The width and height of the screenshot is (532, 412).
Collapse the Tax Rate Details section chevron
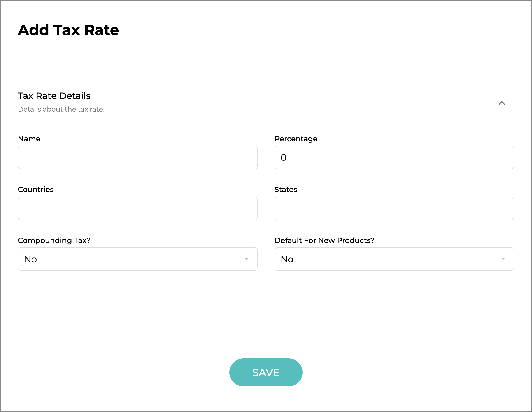[x=501, y=103]
